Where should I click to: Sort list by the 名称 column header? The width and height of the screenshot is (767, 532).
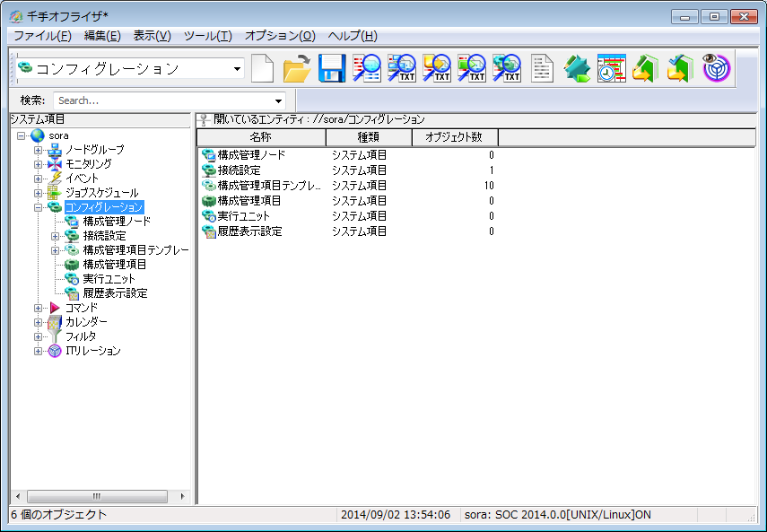pos(261,137)
